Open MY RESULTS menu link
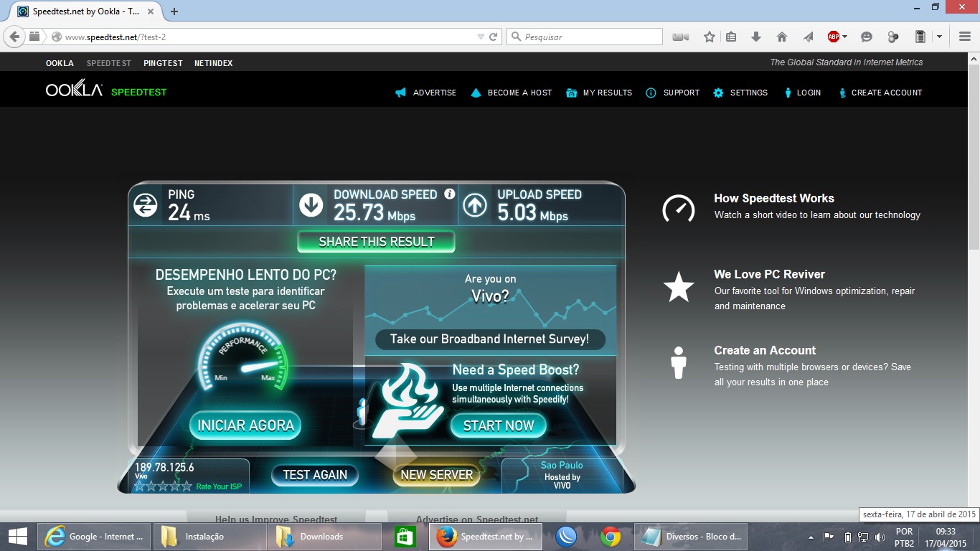The image size is (980, 551). [599, 93]
